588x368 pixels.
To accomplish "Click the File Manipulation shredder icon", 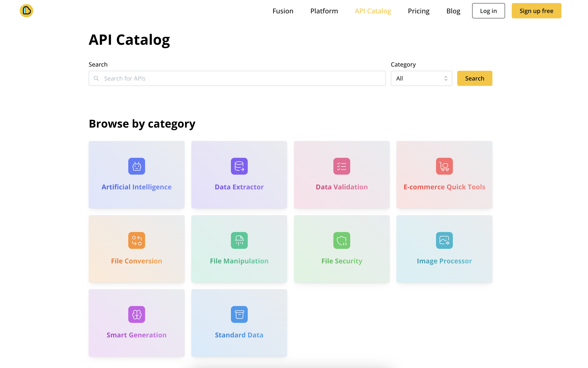I will [x=239, y=240].
